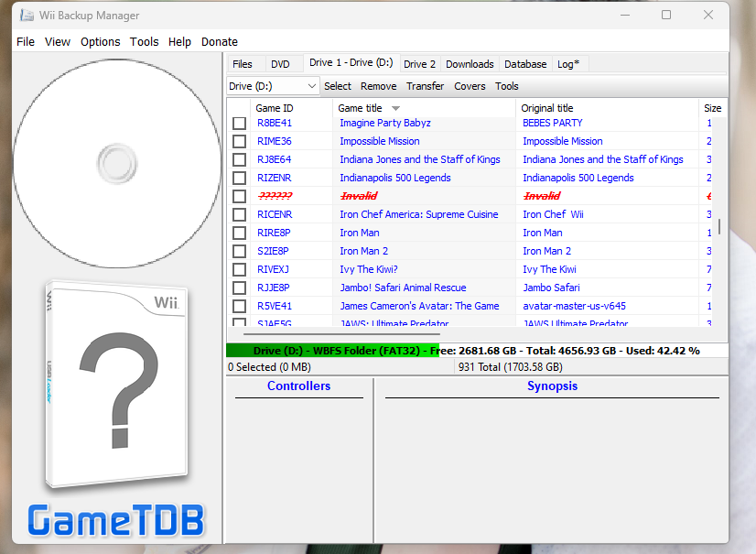Click the Wii game cover placeholder
This screenshot has width=756, height=554.
pyautogui.click(x=116, y=384)
